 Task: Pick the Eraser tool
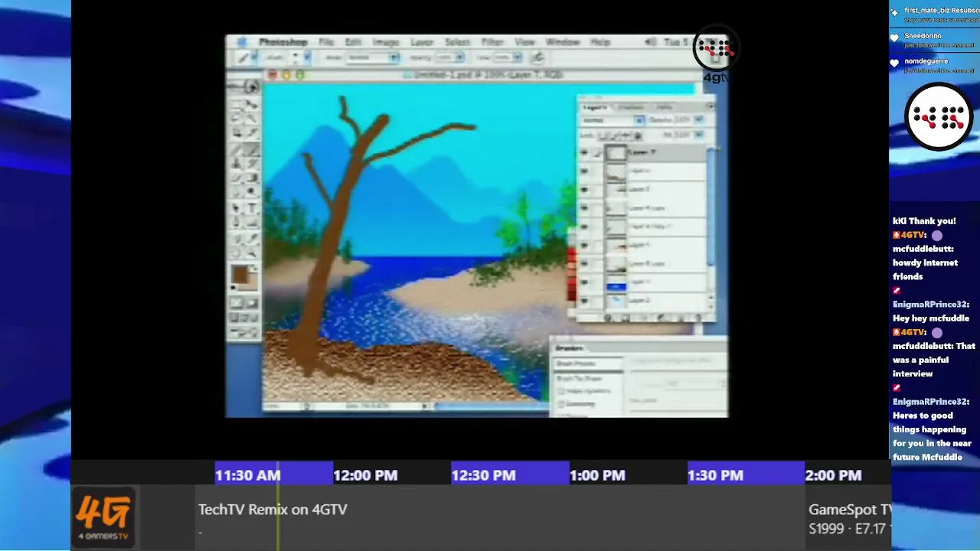(237, 178)
